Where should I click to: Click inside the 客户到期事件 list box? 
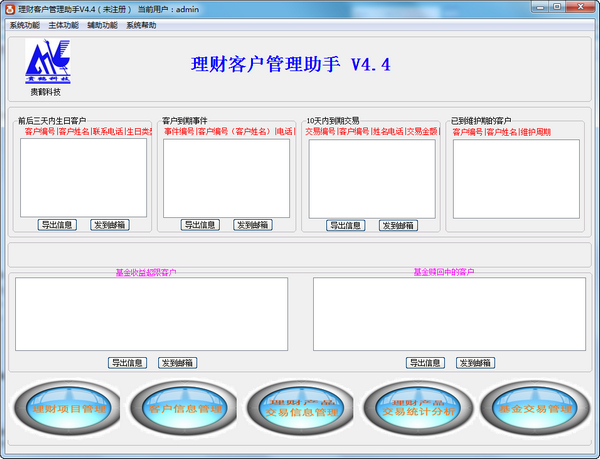227,178
